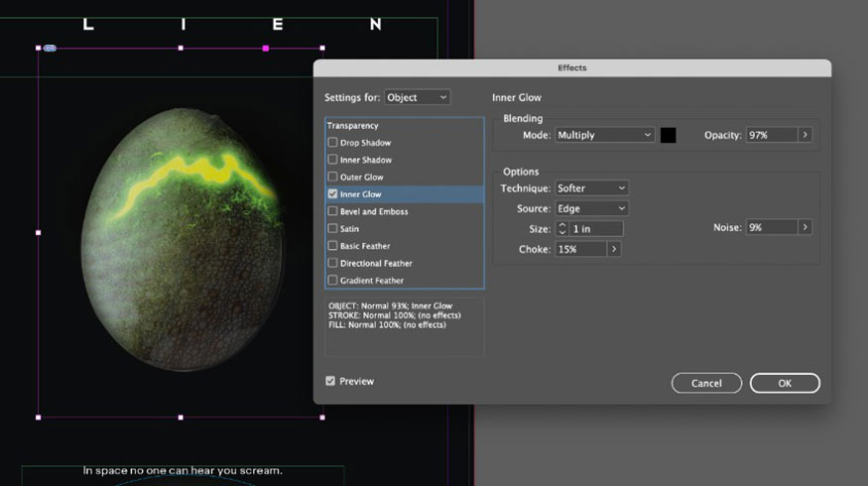Select the Bevel and Emboss list label

[374, 211]
